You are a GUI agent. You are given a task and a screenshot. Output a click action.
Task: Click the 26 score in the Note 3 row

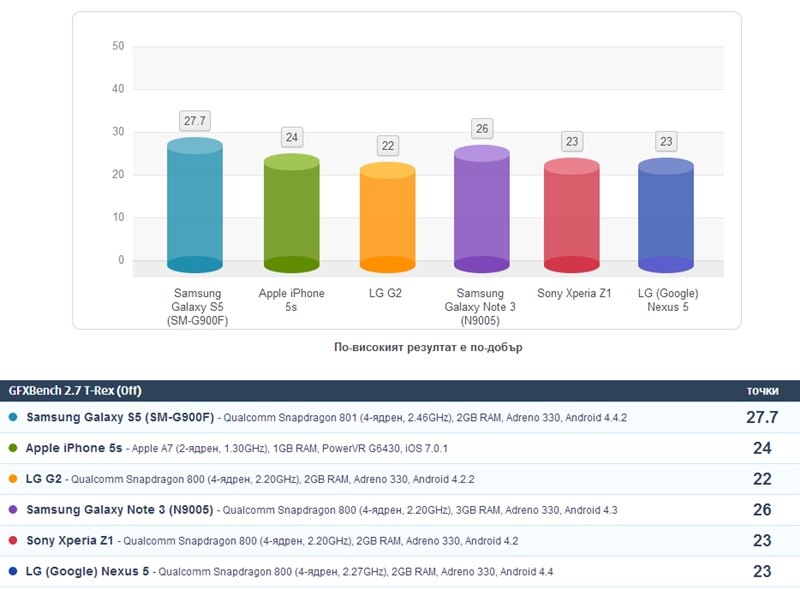tap(762, 509)
